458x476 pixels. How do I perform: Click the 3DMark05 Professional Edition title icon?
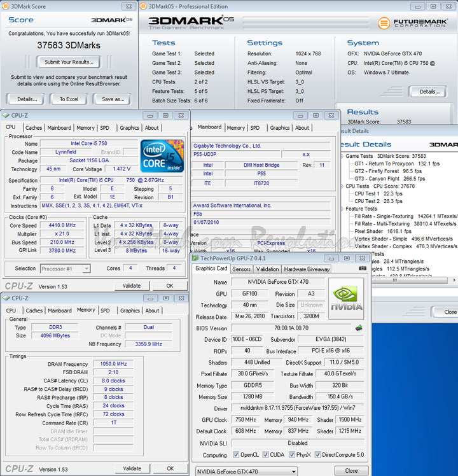143,6
